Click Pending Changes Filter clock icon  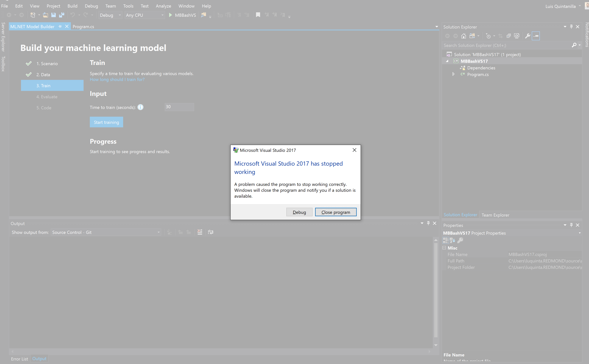[488, 36]
